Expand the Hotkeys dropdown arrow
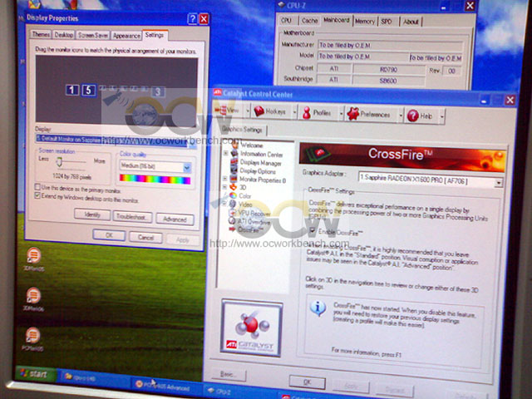Image resolution: width=532 pixels, height=399 pixels. coord(294,112)
